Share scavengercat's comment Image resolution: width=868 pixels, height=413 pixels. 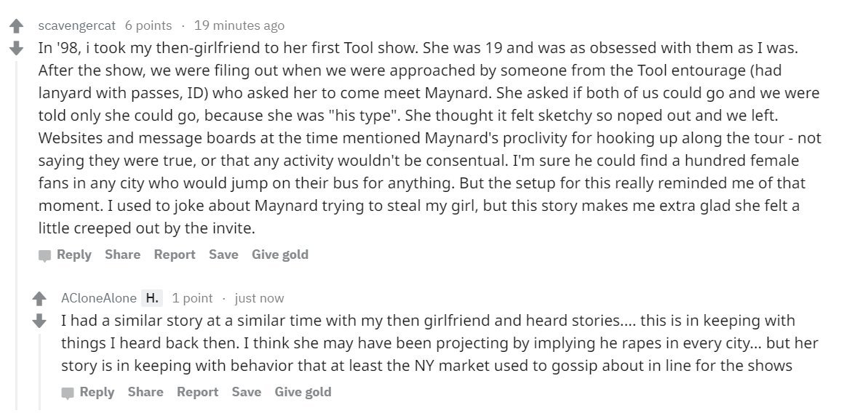[x=122, y=254]
